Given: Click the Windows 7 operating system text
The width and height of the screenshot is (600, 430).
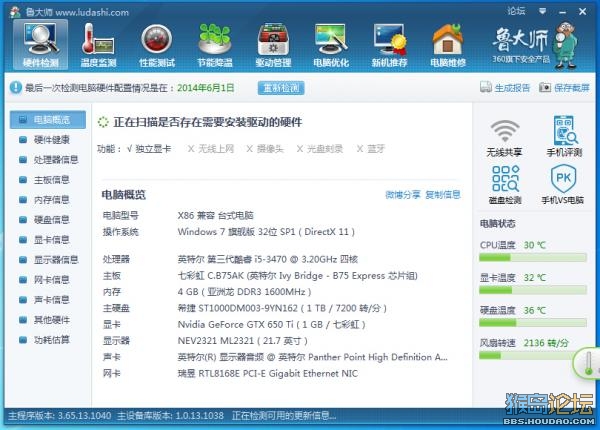Looking at the screenshot, I should (266, 231).
